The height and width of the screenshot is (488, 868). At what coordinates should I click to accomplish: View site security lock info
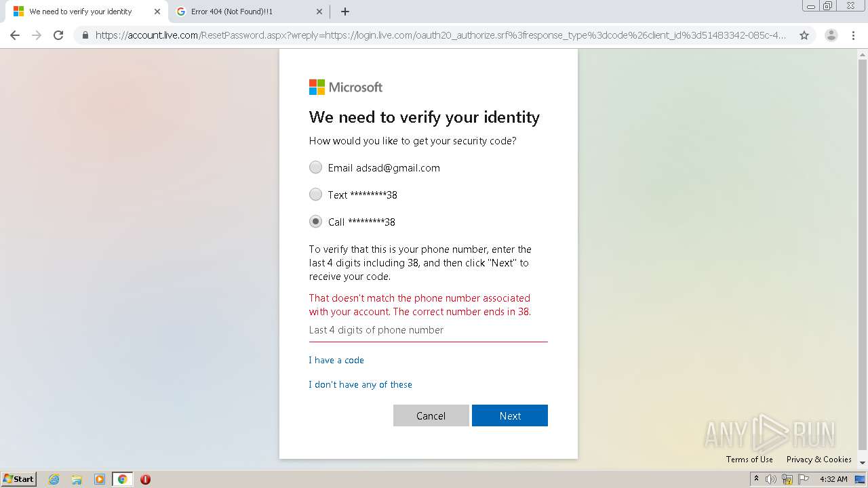tap(85, 35)
